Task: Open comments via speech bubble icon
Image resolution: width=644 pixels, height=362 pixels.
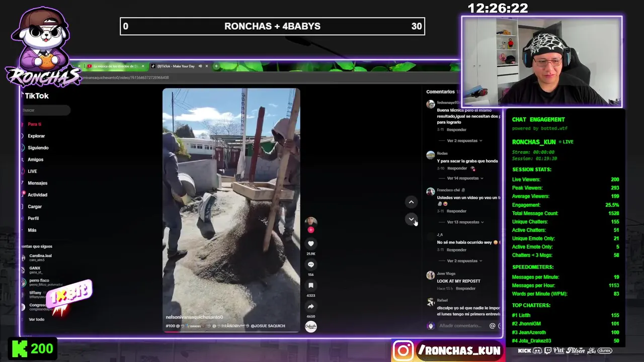Action: point(311,264)
